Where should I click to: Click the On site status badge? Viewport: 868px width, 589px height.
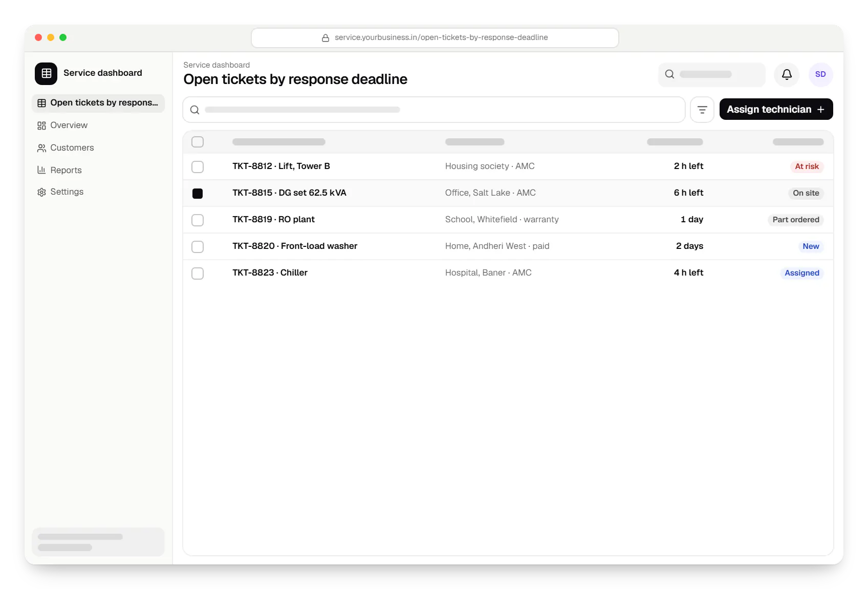click(x=806, y=193)
